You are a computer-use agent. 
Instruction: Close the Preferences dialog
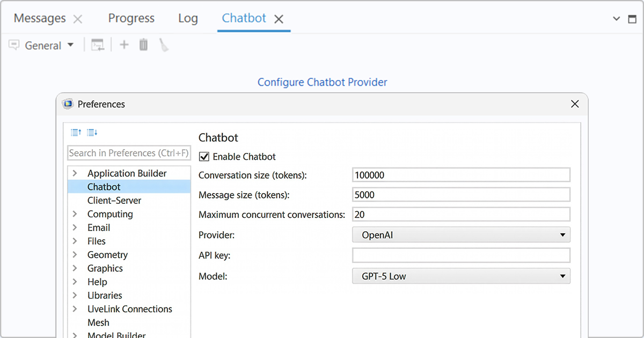tap(575, 104)
